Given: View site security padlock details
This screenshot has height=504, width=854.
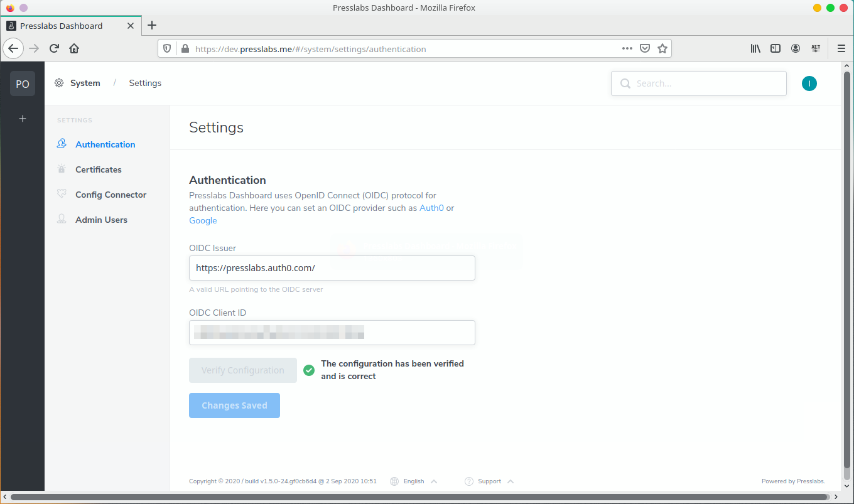Looking at the screenshot, I should tap(185, 48).
